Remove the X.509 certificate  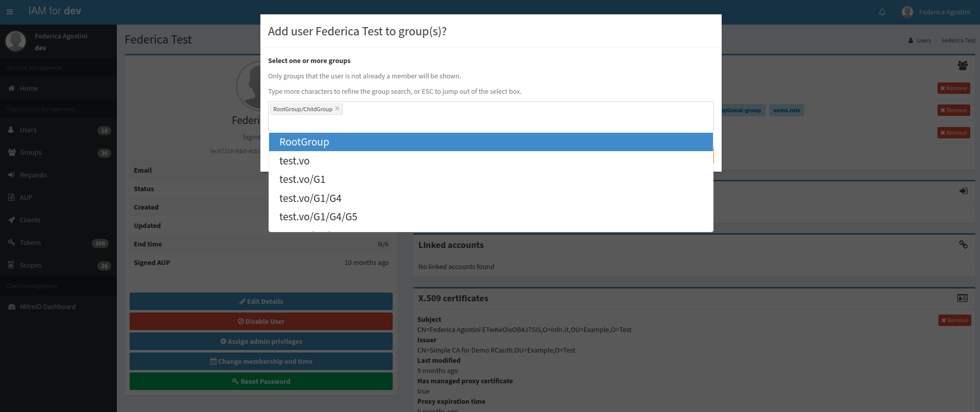click(x=954, y=320)
